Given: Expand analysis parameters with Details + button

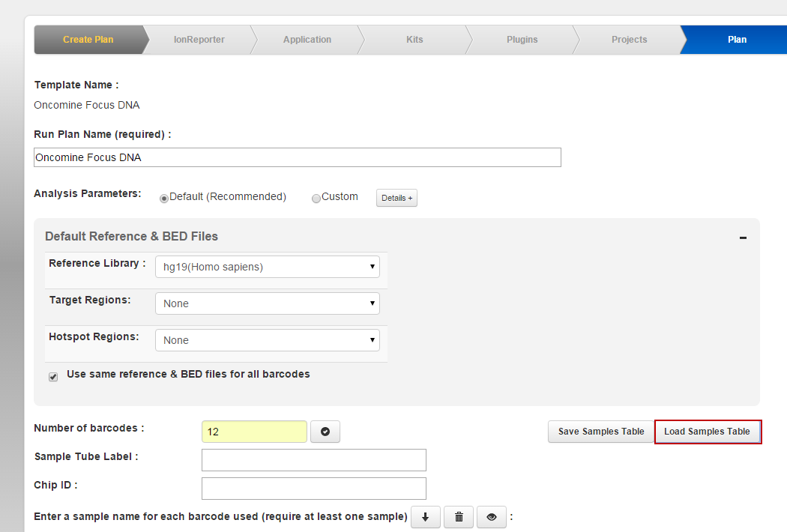Looking at the screenshot, I should [x=396, y=198].
